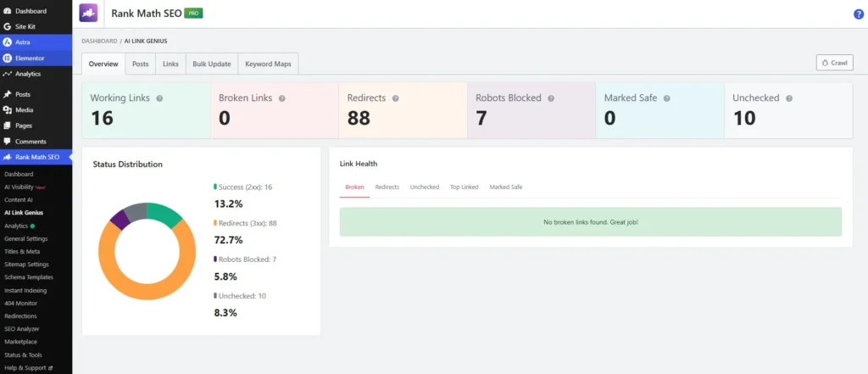Image resolution: width=868 pixels, height=374 pixels.
Task: Click the Elementor icon in the sidebar
Action: (x=7, y=59)
